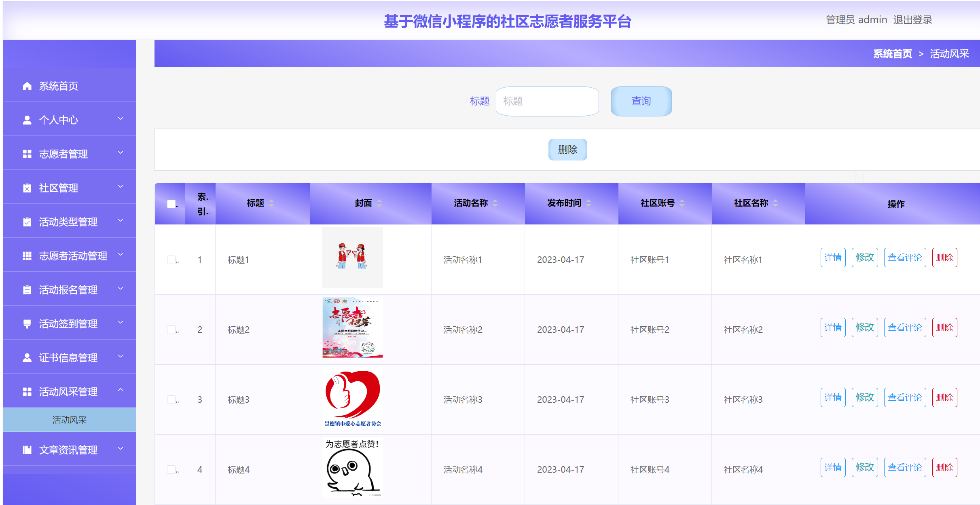Click the 查询 search button
This screenshot has width=980, height=505.
click(x=641, y=101)
